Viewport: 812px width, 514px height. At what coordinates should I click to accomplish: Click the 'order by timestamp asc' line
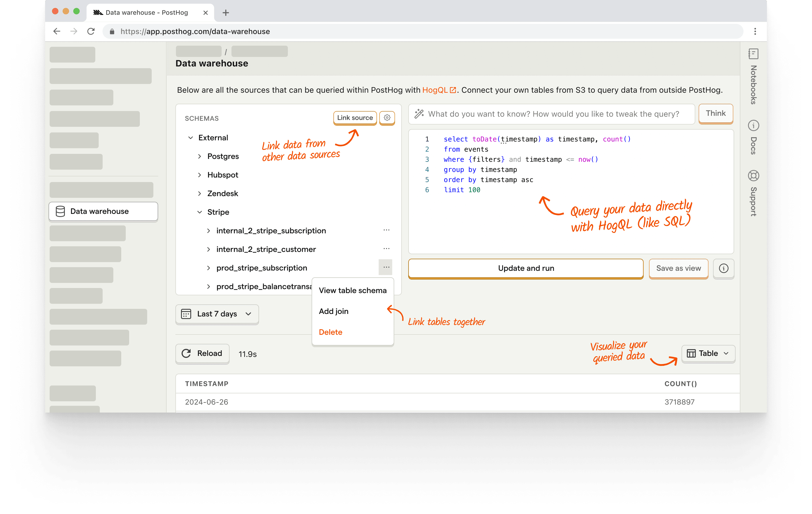(488, 180)
